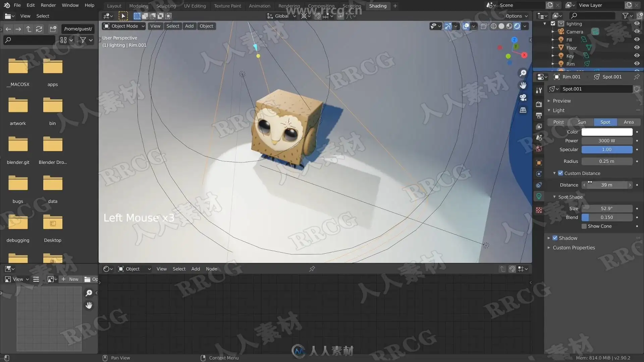Viewport: 644px width, 362px height.
Task: Click the New image button
Action: pos(70,279)
